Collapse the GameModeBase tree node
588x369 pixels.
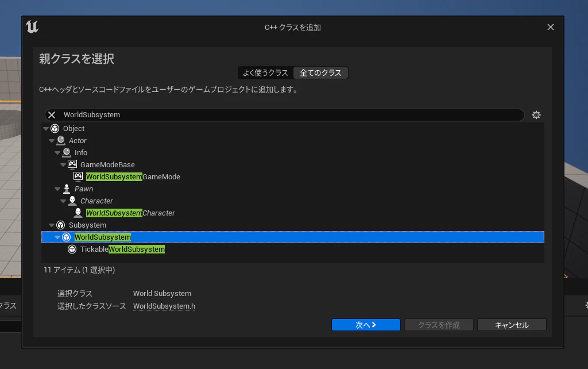coord(63,165)
